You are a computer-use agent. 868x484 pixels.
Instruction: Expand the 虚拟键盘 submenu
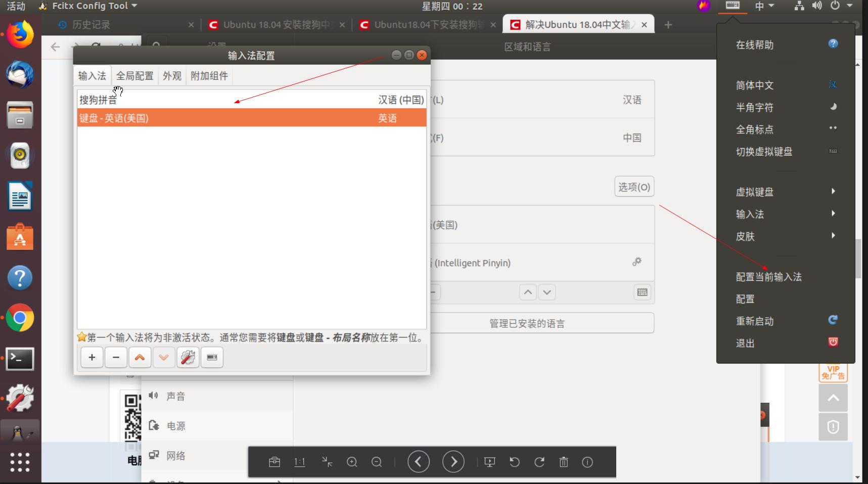(x=754, y=192)
